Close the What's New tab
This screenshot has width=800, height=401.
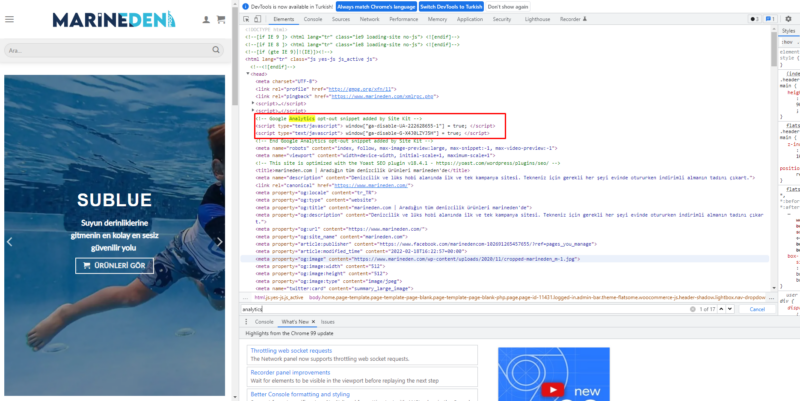313,322
